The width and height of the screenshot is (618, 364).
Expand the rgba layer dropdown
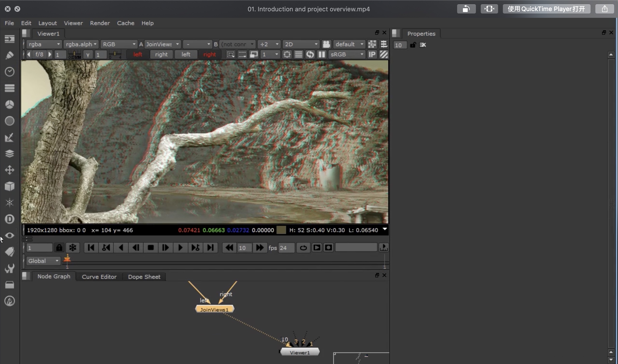coord(44,44)
